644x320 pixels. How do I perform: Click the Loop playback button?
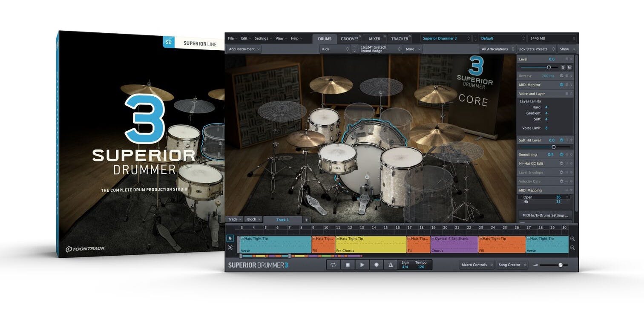(x=333, y=265)
